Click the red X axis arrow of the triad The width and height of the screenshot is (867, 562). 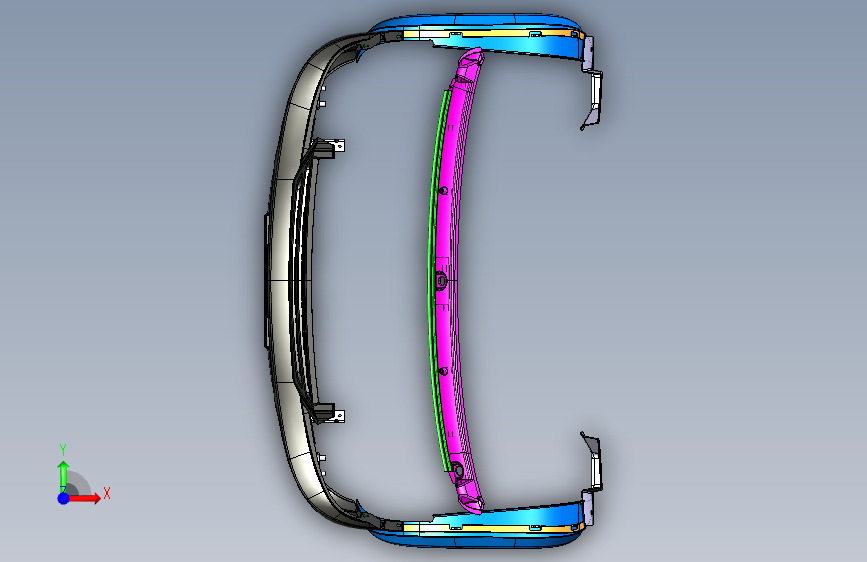pos(86,498)
